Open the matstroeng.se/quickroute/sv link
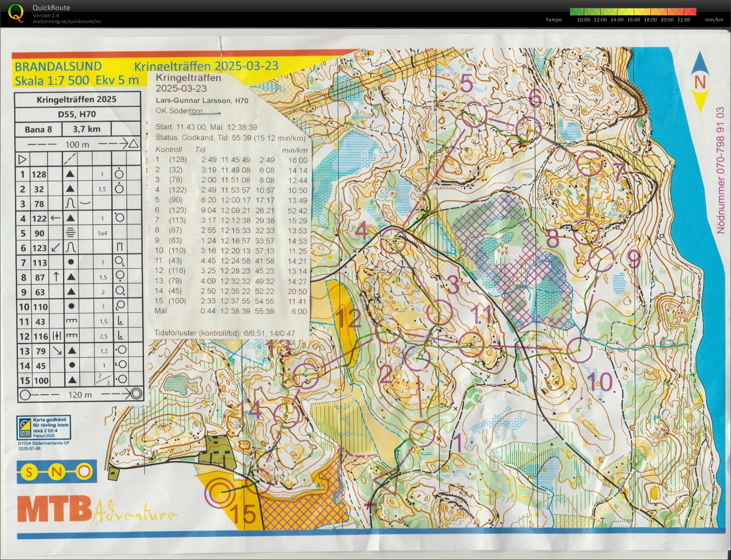Image resolution: width=731 pixels, height=560 pixels. click(x=67, y=22)
